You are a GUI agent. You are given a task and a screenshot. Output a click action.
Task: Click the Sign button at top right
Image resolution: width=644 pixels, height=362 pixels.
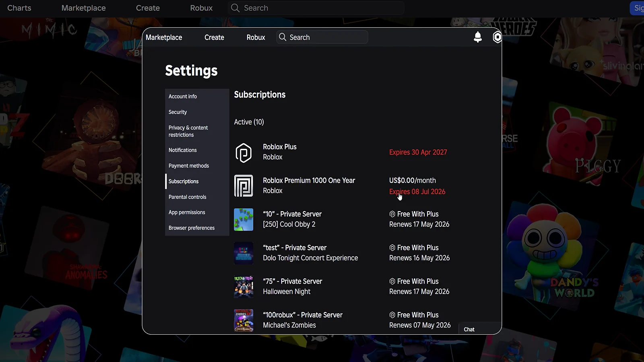pos(637,8)
